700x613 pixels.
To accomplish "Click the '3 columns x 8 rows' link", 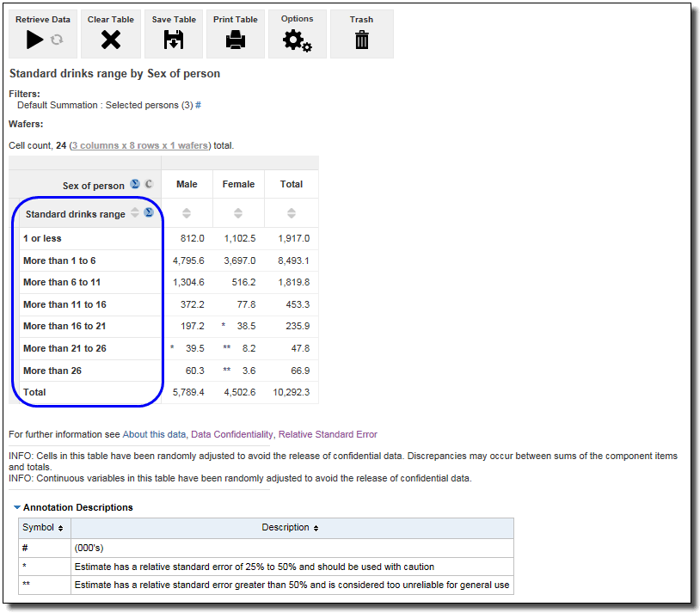I will coord(139,145).
